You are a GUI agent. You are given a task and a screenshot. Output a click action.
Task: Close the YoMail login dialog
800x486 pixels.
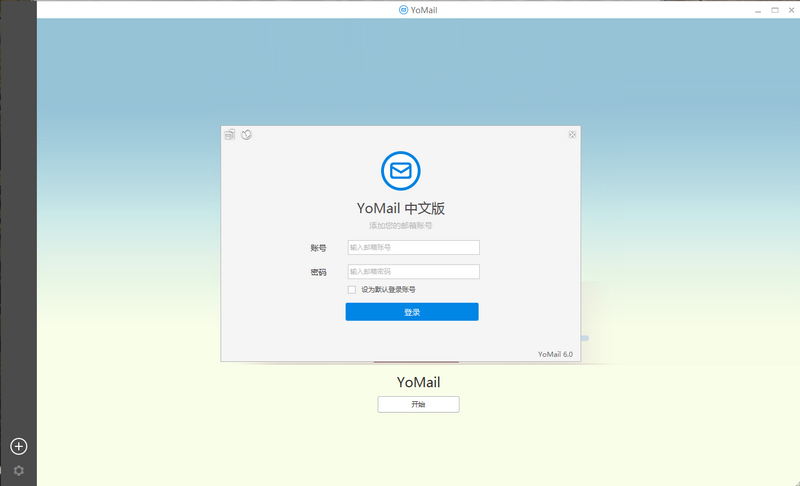(572, 135)
